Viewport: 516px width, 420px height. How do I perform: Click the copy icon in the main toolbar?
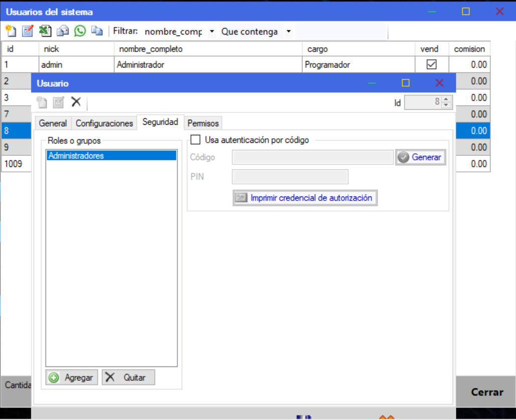[x=97, y=31]
